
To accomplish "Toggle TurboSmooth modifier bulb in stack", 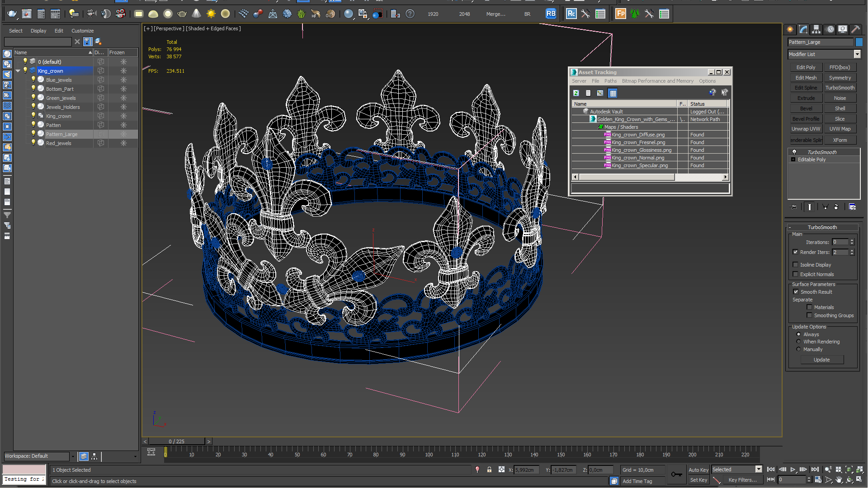I will coord(794,152).
